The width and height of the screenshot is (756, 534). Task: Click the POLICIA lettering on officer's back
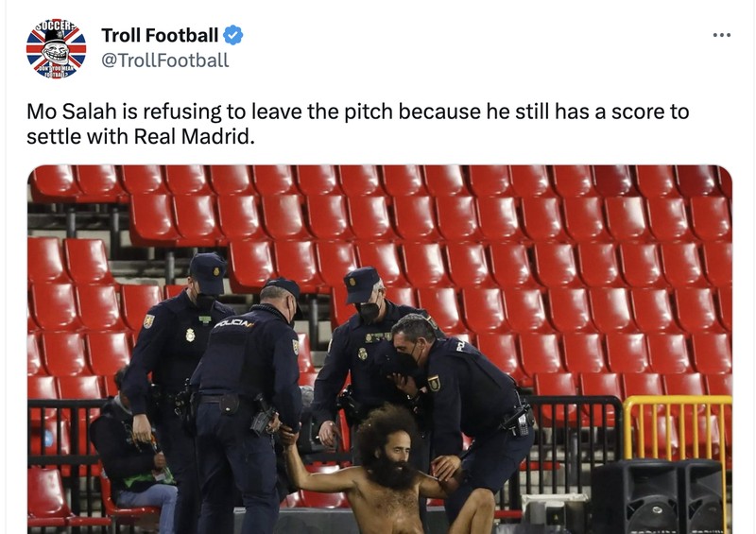(232, 323)
